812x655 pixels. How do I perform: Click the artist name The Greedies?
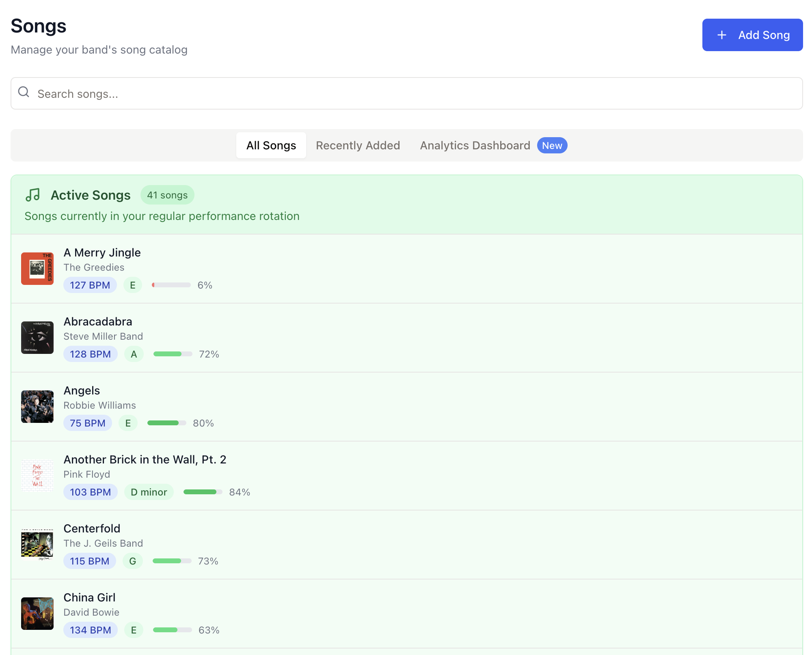tap(94, 267)
